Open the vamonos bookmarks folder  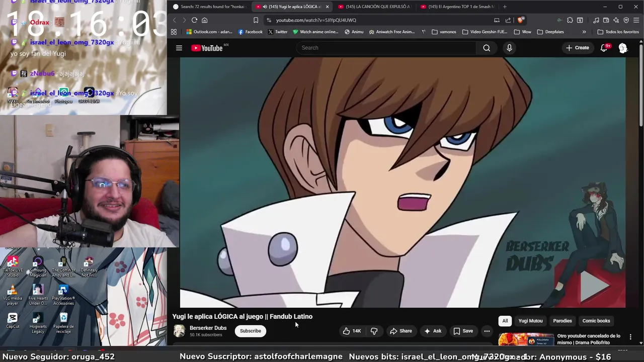point(443,32)
